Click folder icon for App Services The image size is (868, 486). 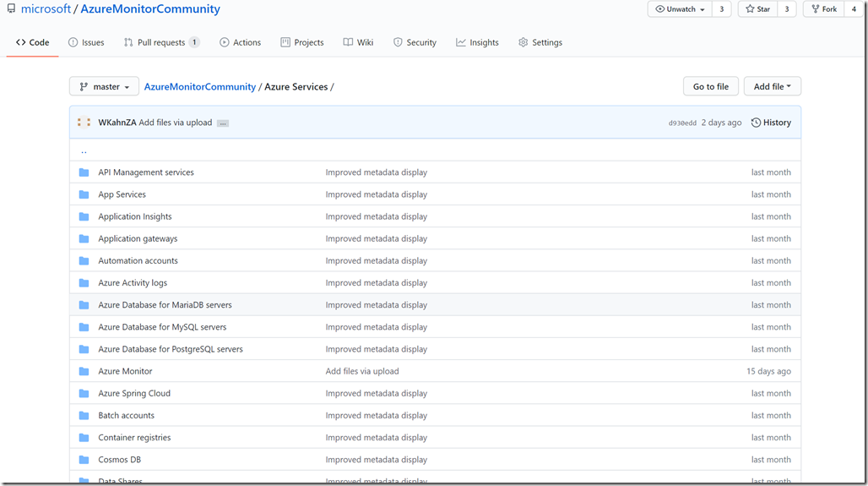84,194
